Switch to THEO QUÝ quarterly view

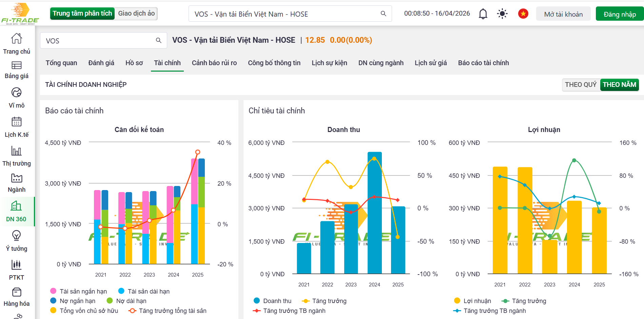pos(581,85)
